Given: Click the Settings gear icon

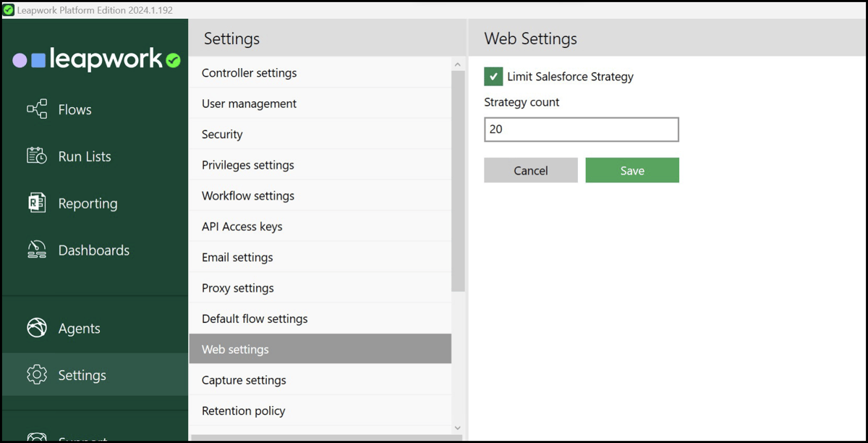Looking at the screenshot, I should (x=37, y=374).
